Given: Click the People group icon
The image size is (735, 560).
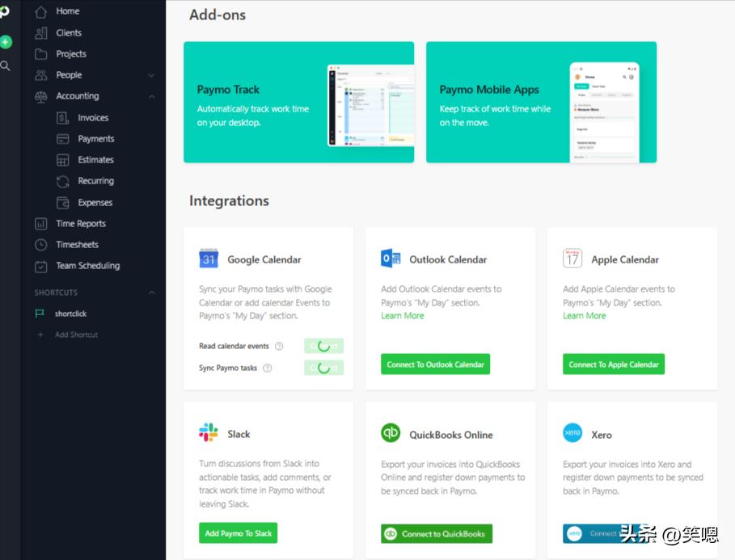Looking at the screenshot, I should (41, 75).
